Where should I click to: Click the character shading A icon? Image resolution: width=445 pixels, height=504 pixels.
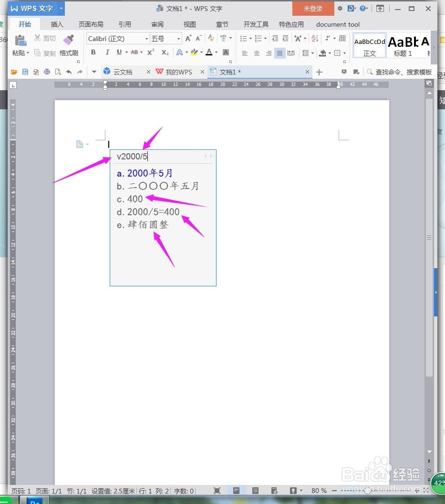point(226,52)
